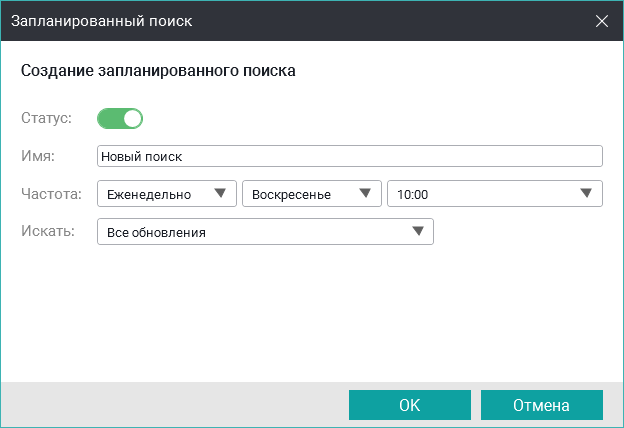Click the arrow icon beside Воскресенье
624x428 pixels.
coord(366,194)
